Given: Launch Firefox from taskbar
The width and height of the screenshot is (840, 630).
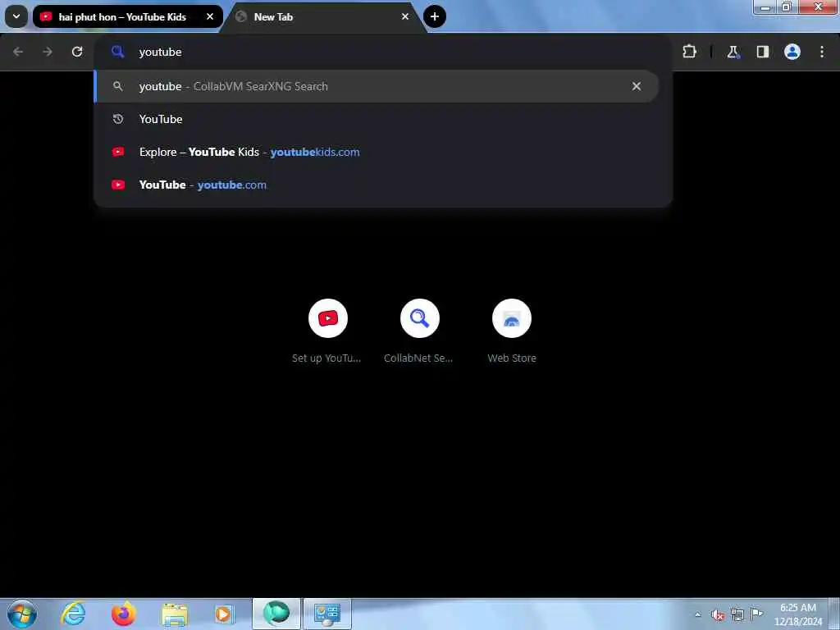Looking at the screenshot, I should coord(124,614).
